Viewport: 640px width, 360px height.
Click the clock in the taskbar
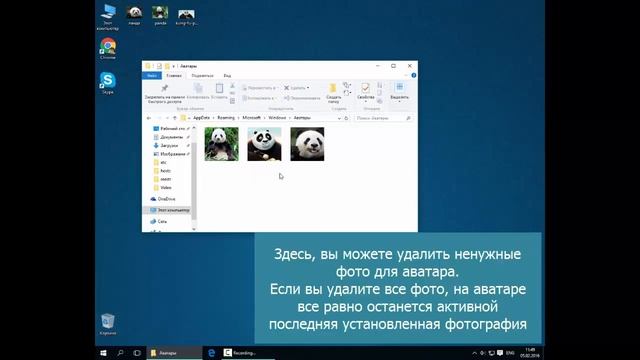pos(530,353)
